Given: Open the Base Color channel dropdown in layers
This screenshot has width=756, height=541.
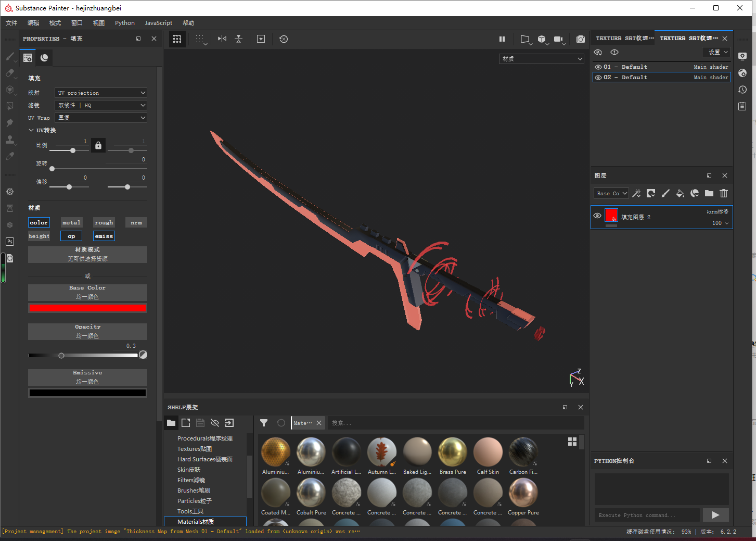Looking at the screenshot, I should 611,193.
